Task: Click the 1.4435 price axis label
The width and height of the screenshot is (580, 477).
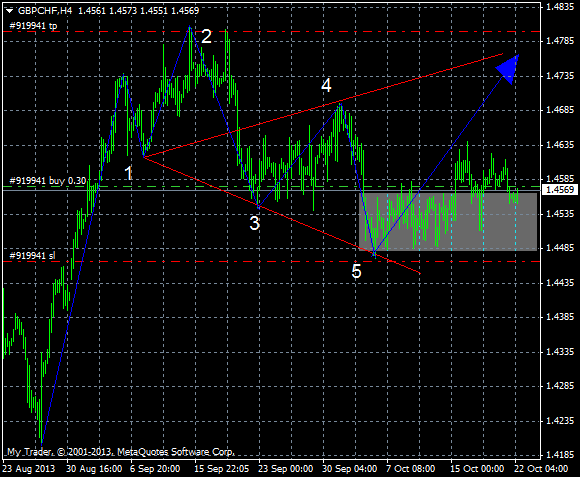Action: (560, 283)
